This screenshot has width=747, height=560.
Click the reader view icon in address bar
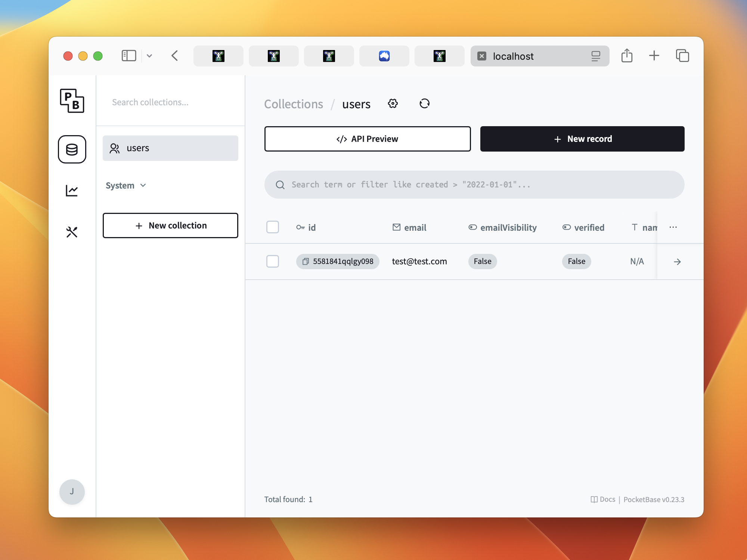coord(596,56)
